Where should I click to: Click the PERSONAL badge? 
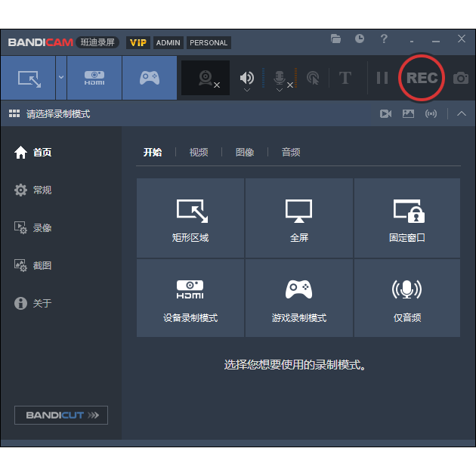pyautogui.click(x=209, y=43)
